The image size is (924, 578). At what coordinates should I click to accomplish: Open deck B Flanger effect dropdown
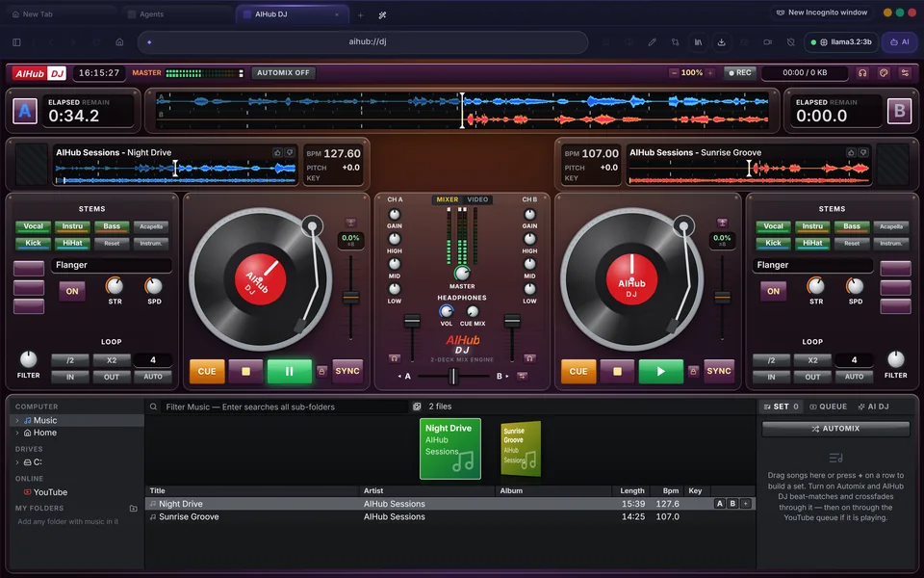coord(812,266)
